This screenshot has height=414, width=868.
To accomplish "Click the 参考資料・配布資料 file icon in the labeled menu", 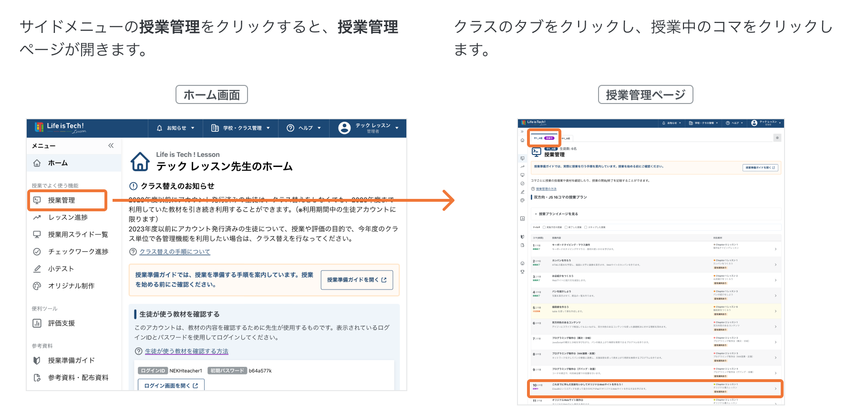I will 37,378.
